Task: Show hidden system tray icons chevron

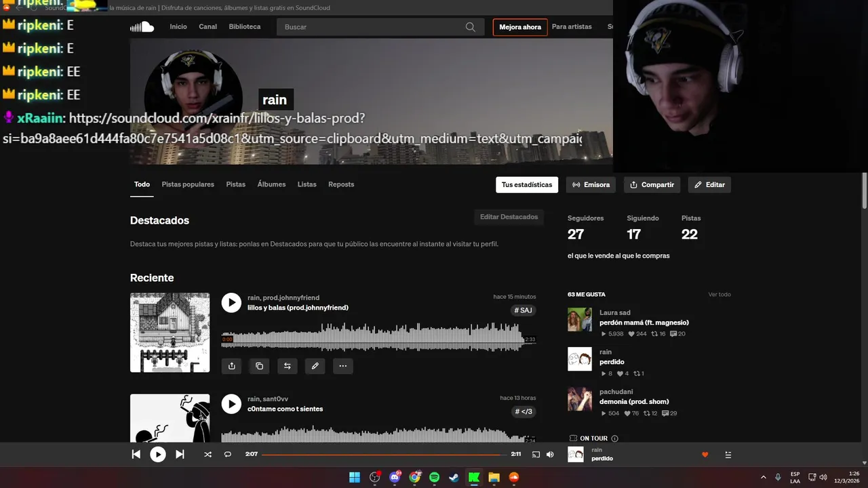Action: 763,477
